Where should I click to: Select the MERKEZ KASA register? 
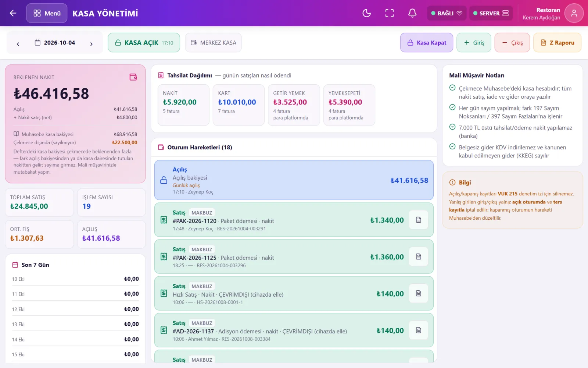coord(213,43)
